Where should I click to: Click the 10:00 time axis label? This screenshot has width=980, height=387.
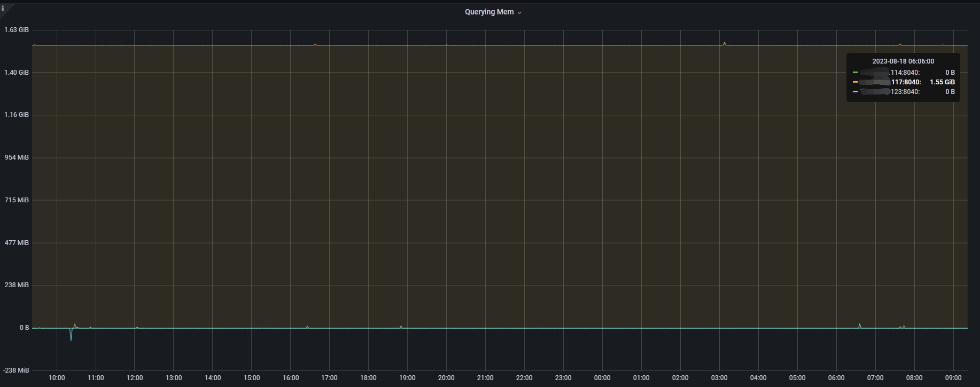point(57,378)
